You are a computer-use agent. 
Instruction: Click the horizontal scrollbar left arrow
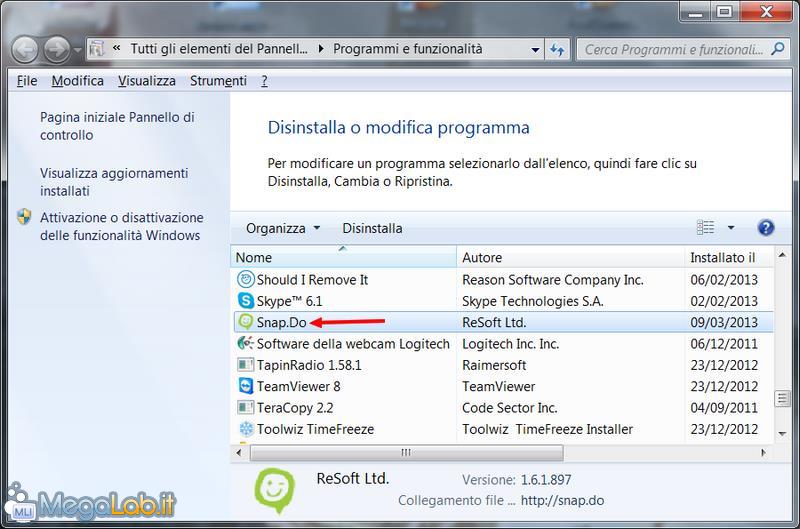pyautogui.click(x=239, y=452)
